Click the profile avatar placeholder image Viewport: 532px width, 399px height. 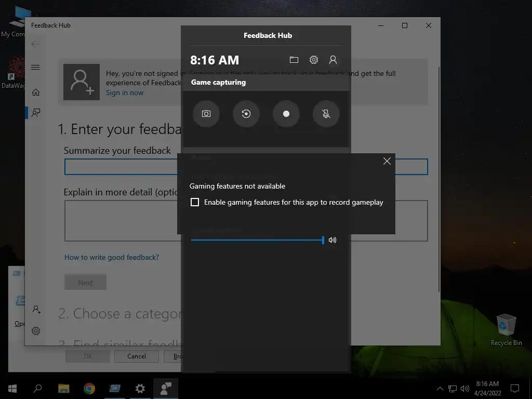pyautogui.click(x=82, y=82)
